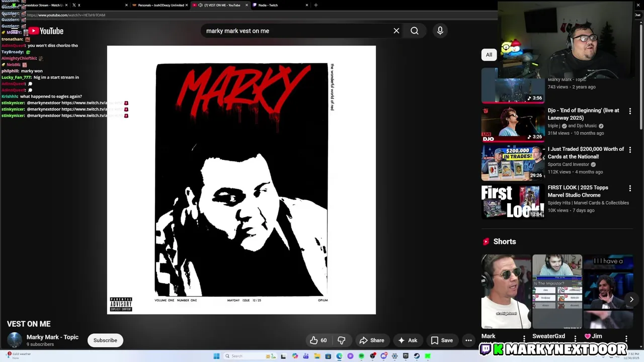Open Sports Card Investor channel name

click(x=568, y=164)
